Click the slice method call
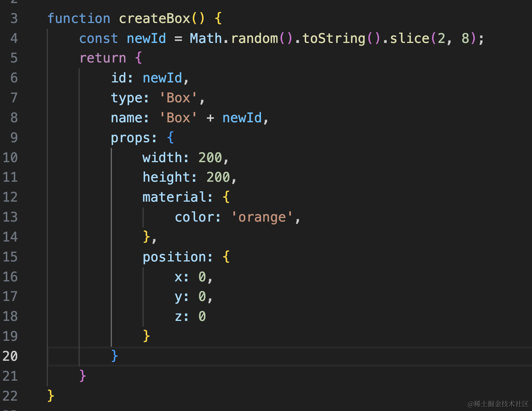This screenshot has height=411, width=532. pyautogui.click(x=409, y=38)
